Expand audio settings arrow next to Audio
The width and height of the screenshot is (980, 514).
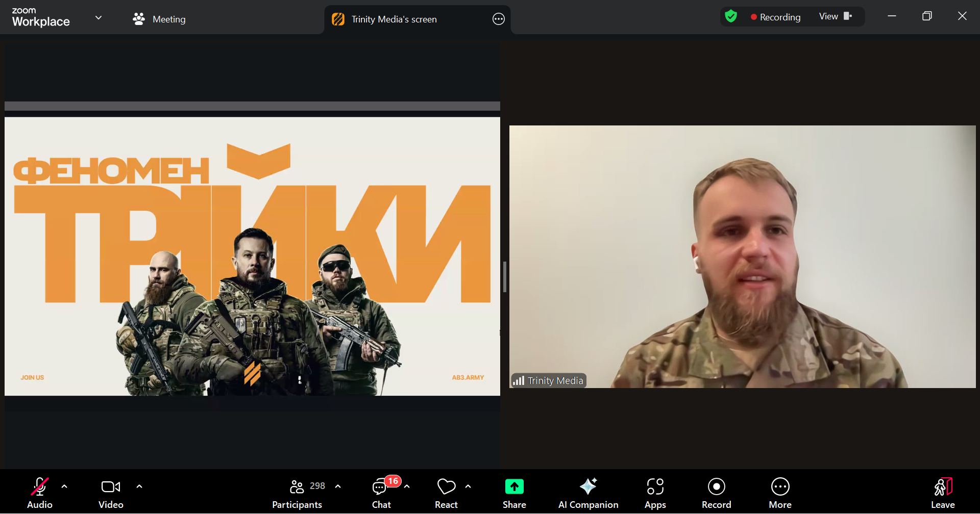[x=64, y=486]
